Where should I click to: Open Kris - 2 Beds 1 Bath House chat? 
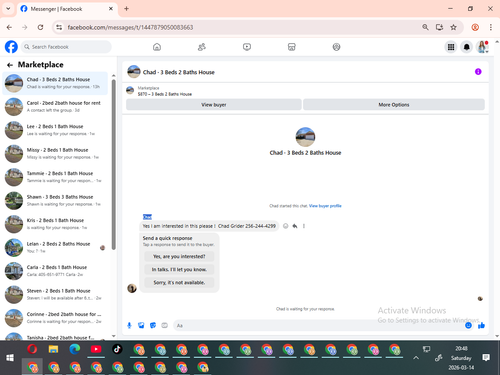(55, 224)
